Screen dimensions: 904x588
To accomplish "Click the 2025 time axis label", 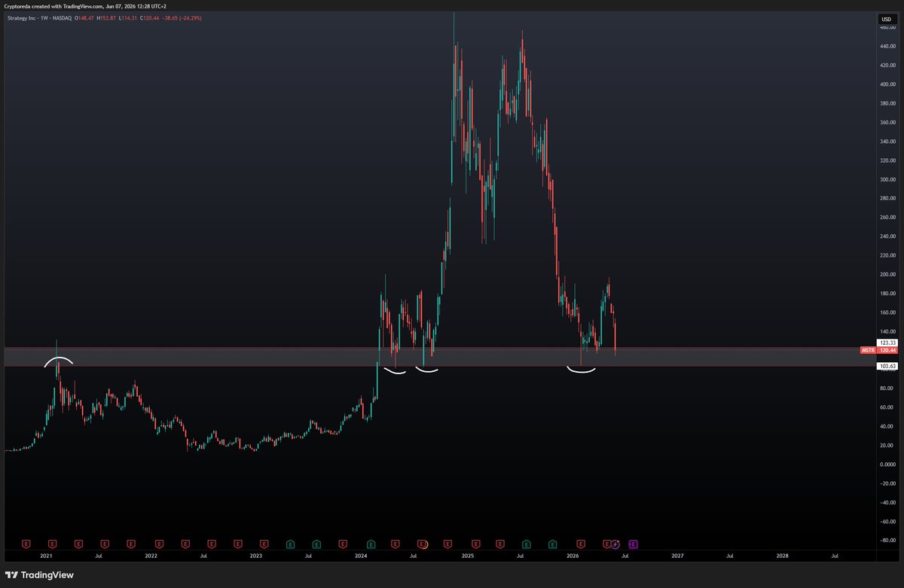I will 467,556.
